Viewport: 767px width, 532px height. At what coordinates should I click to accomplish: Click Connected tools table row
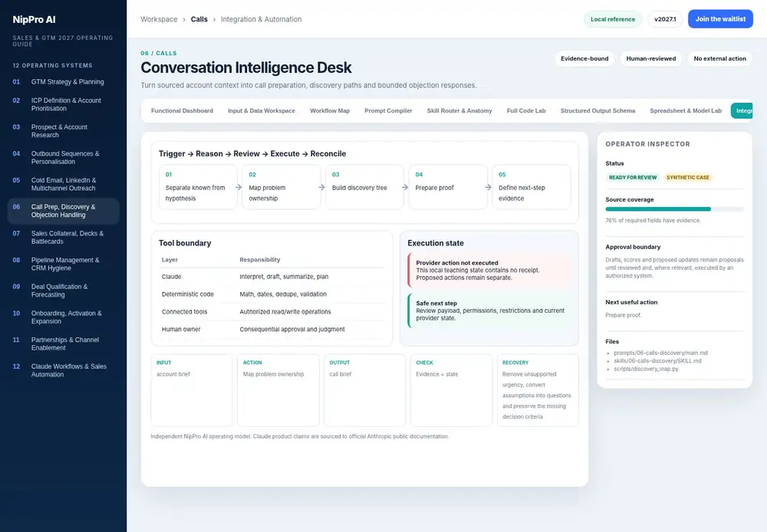tap(272, 312)
